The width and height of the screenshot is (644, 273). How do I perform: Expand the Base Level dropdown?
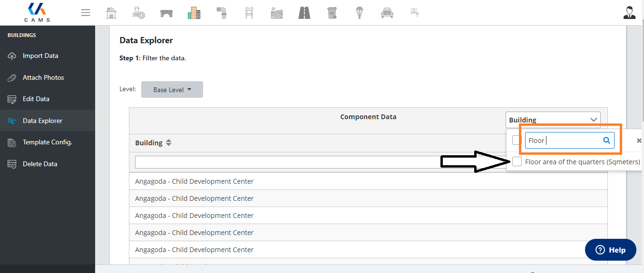(172, 90)
